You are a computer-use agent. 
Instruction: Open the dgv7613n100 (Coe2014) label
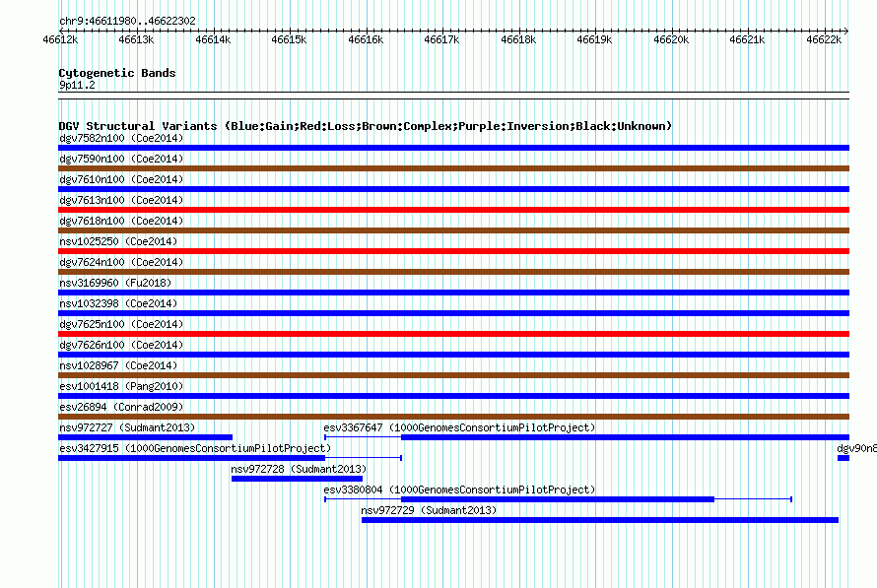pos(121,200)
